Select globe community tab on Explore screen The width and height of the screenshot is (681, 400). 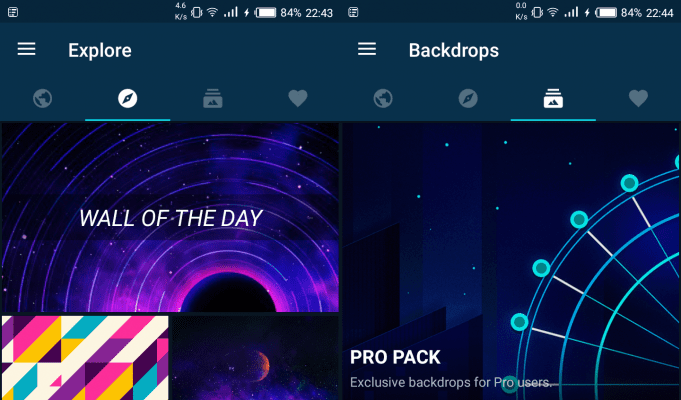pos(43,99)
